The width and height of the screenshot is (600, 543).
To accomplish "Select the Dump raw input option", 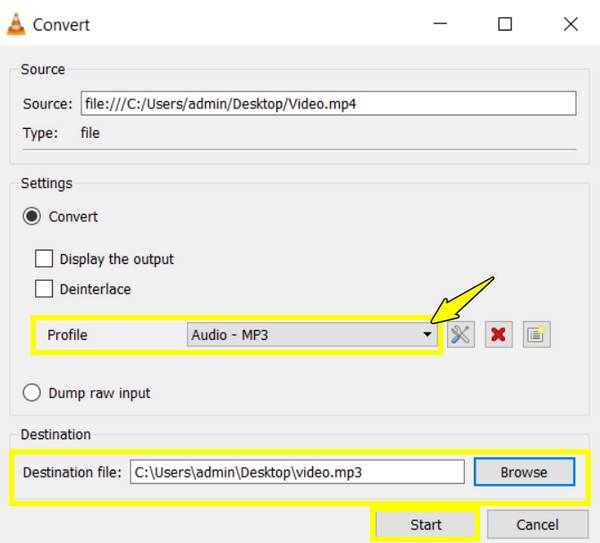I will point(31,393).
